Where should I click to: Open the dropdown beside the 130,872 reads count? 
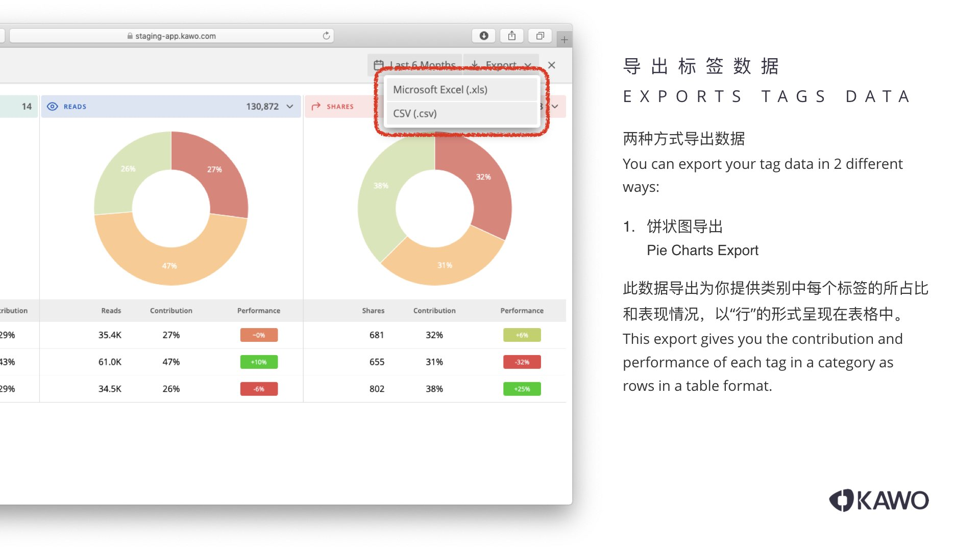click(x=289, y=106)
